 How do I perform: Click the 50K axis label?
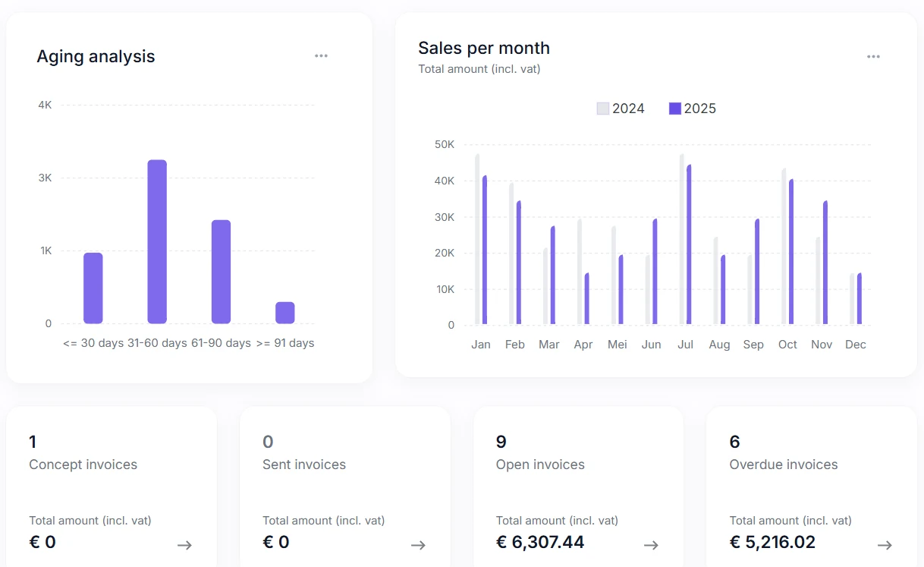445,144
